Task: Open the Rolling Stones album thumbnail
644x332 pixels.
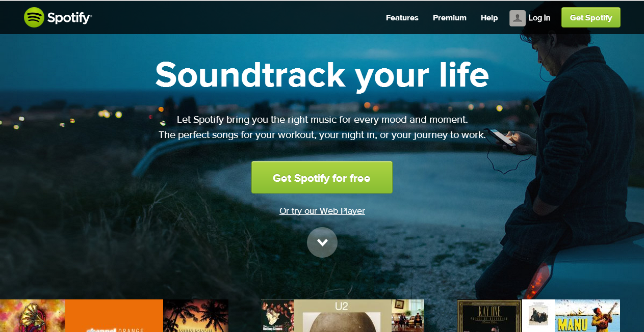Action: coord(277,316)
